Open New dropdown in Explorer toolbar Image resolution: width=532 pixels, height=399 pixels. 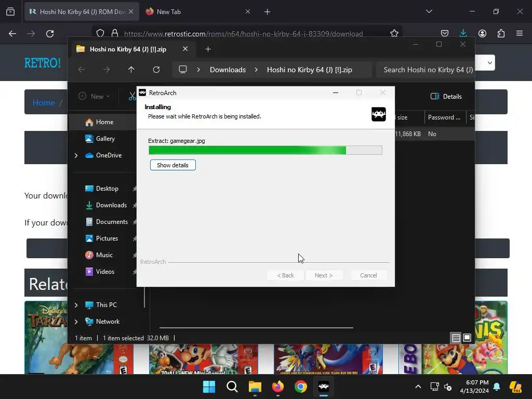tap(95, 97)
